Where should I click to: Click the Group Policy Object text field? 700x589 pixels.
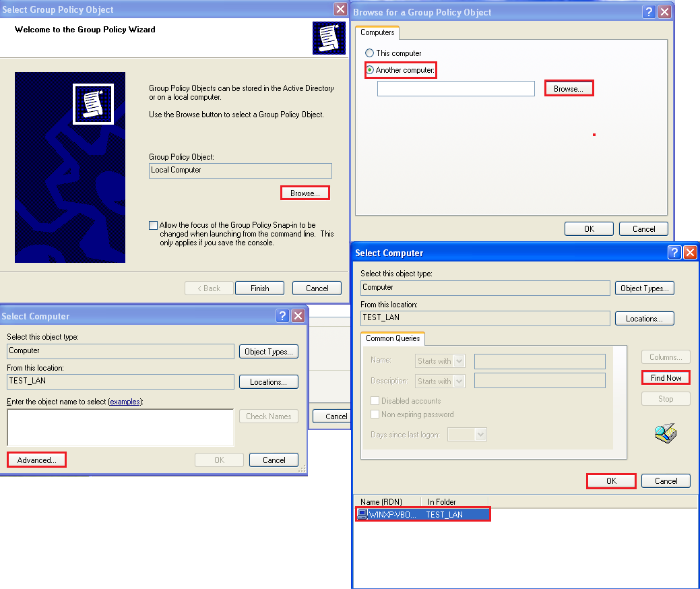click(x=240, y=170)
